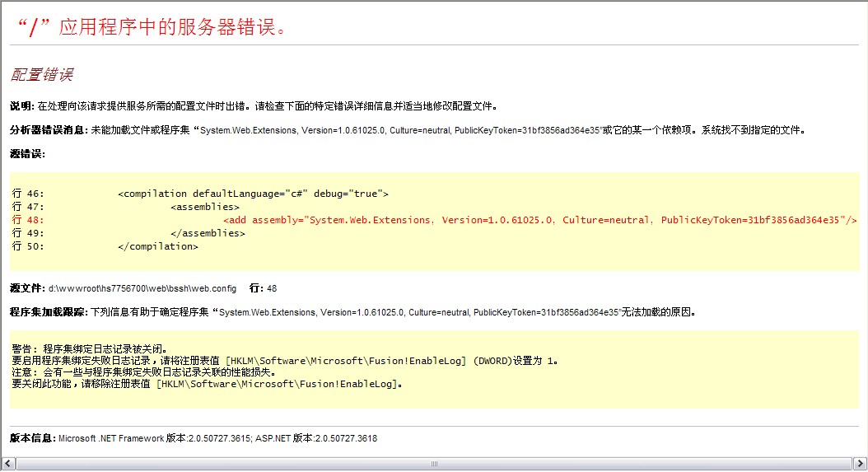
Task: Click Microsoft .NET Framework 版本:2.0.50727.3615 text
Action: pos(155,438)
